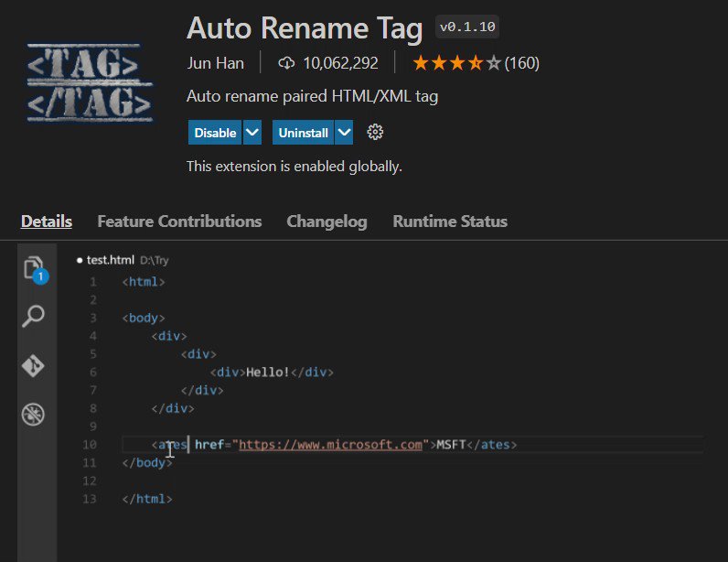Expand the Uninstall dropdown arrow
The height and width of the screenshot is (562, 728).
click(x=344, y=133)
